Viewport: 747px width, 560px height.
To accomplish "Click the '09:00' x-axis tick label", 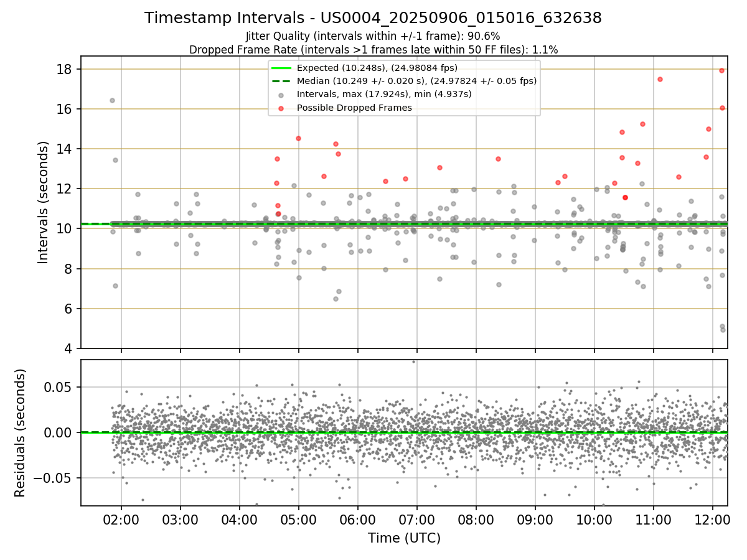I will click(535, 520).
